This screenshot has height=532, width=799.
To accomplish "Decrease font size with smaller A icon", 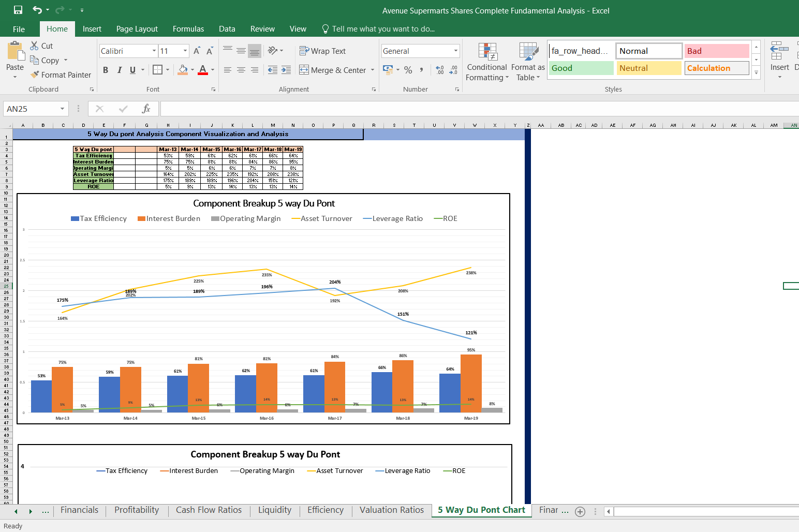I will tap(210, 51).
